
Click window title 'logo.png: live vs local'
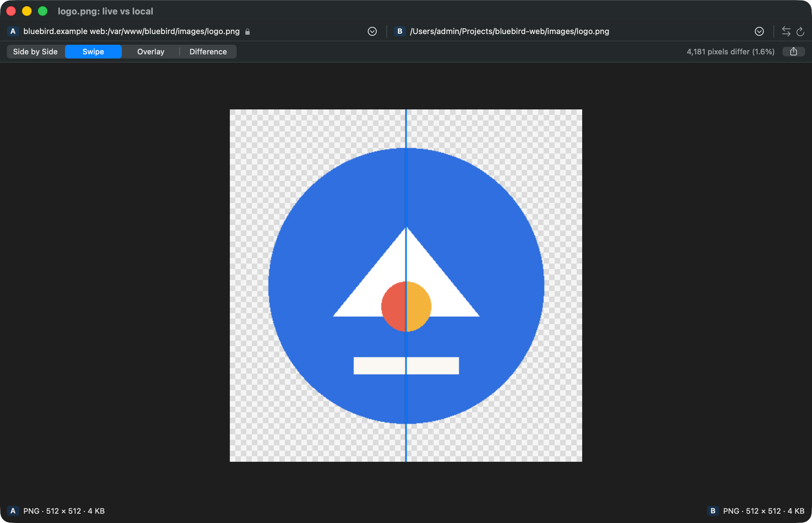[x=105, y=11]
